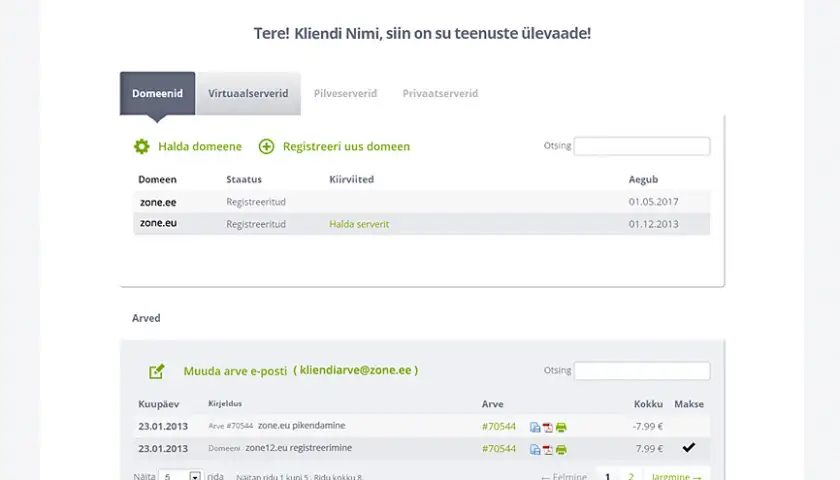Open invoice #70544 in registreerimine row
840x480 pixels.
499,449
